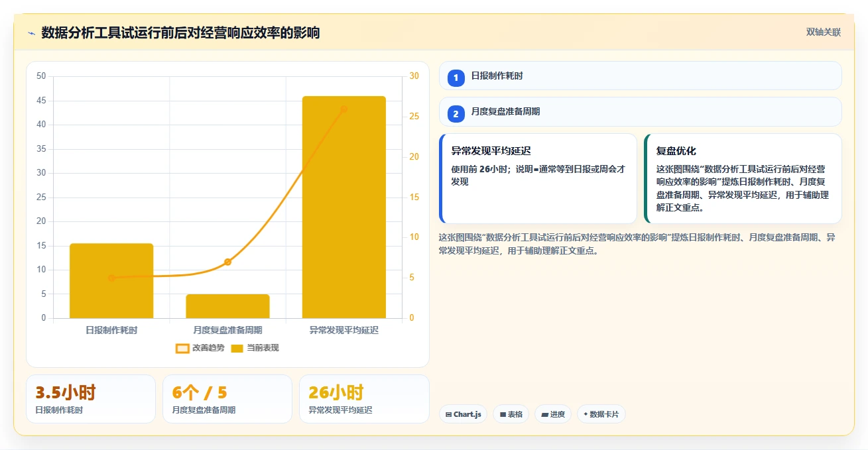Click the summary paragraph below the info cards
This screenshot has height=450, width=868.
637,244
